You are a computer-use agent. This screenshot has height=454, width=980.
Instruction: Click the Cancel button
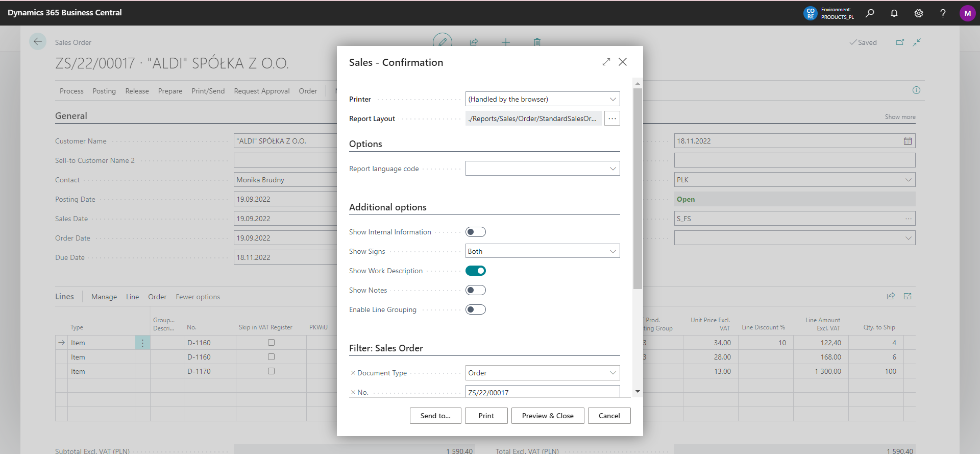609,416
